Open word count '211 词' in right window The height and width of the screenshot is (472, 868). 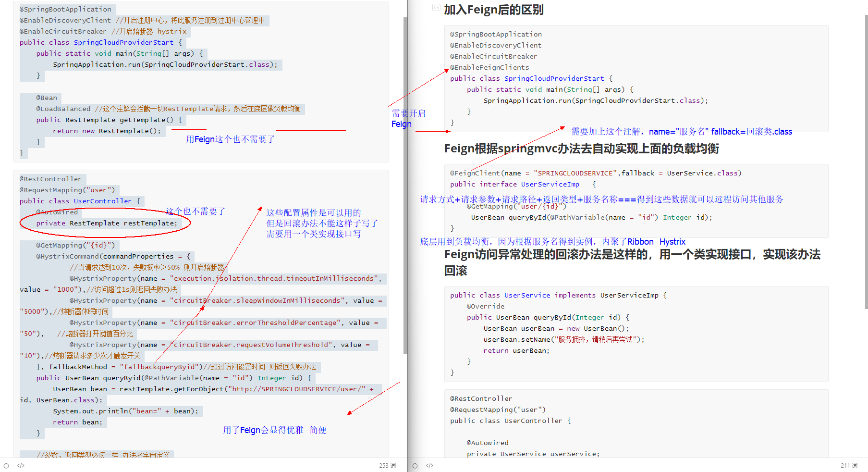pos(849,465)
